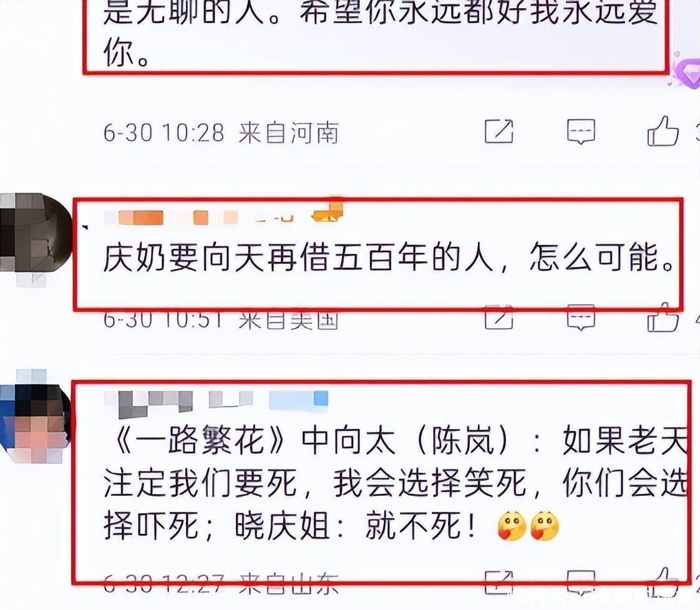The image size is (700, 610).
Task: Click the repost icon on the 12:27 Shandong comment
Action: pos(498,583)
